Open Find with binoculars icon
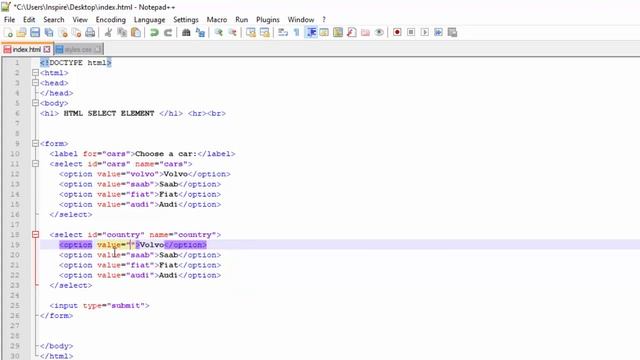The width and height of the screenshot is (640, 360). click(x=186, y=33)
